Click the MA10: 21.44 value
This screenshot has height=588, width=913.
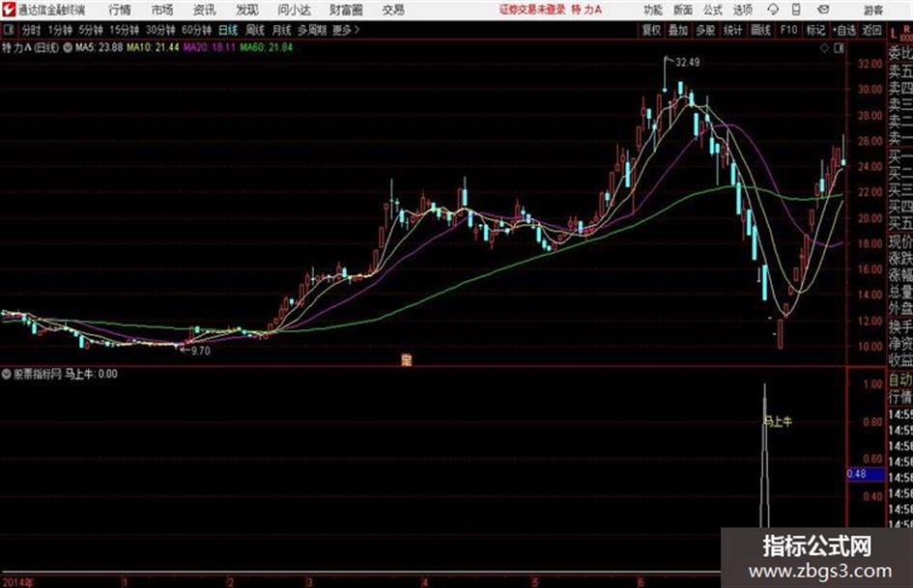tap(153, 47)
